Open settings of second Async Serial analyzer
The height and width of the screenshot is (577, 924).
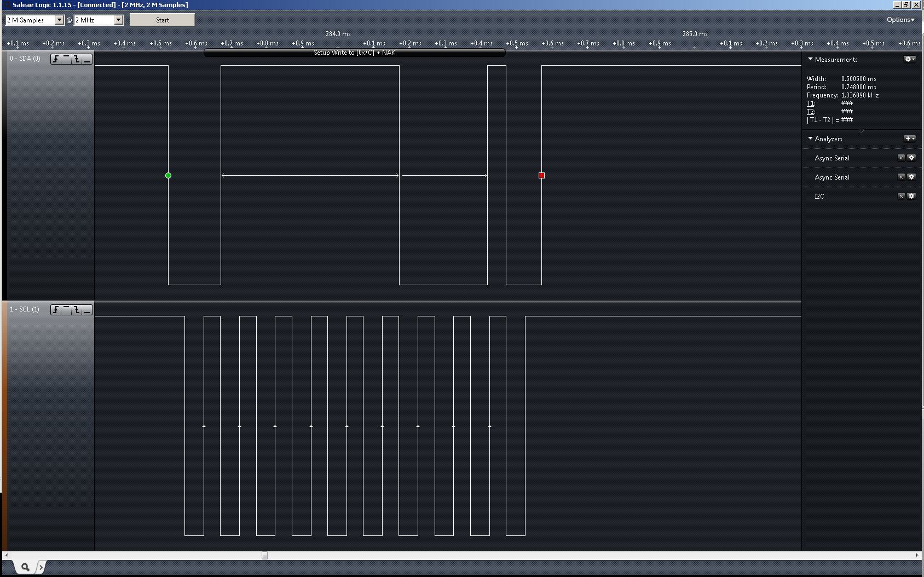tap(911, 177)
